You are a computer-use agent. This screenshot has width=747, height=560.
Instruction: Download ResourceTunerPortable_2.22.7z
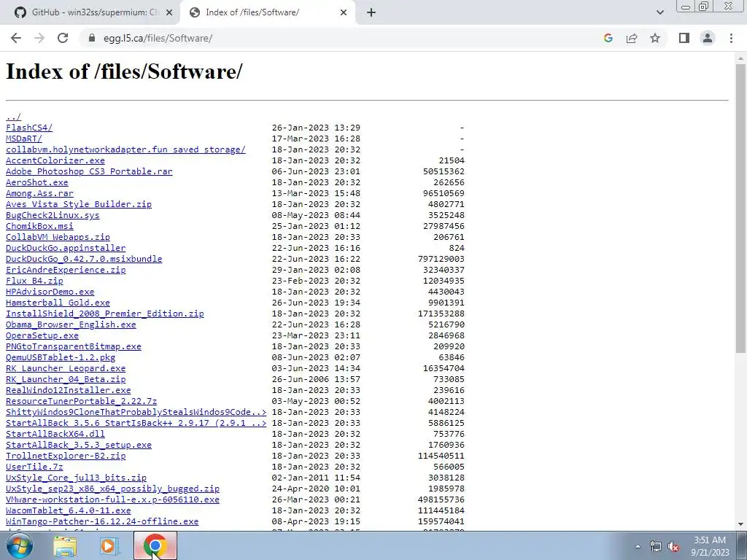tap(82, 402)
